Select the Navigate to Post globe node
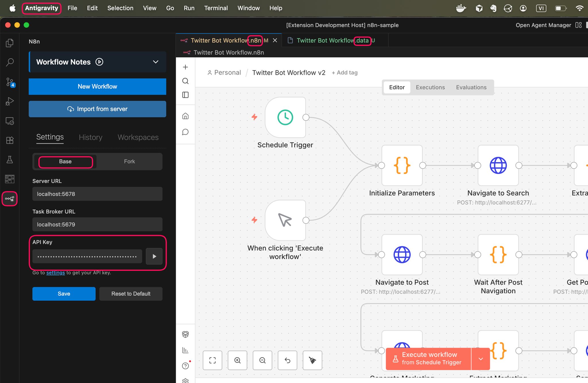The image size is (588, 383). point(402,254)
